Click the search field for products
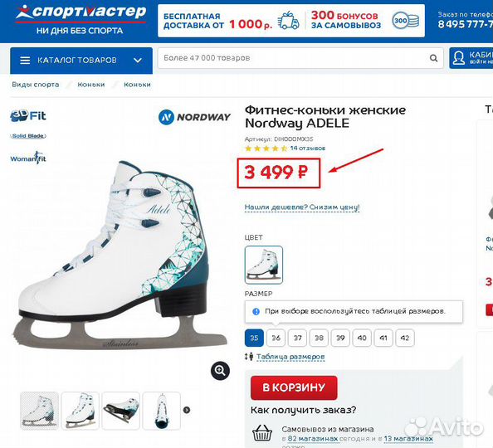The width and height of the screenshot is (493, 448). pos(294,58)
